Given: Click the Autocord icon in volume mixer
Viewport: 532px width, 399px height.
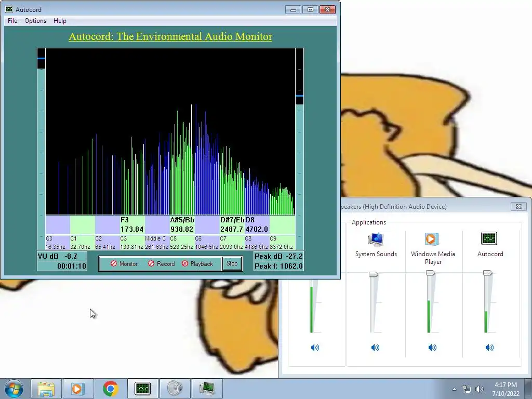Looking at the screenshot, I should [x=489, y=238].
